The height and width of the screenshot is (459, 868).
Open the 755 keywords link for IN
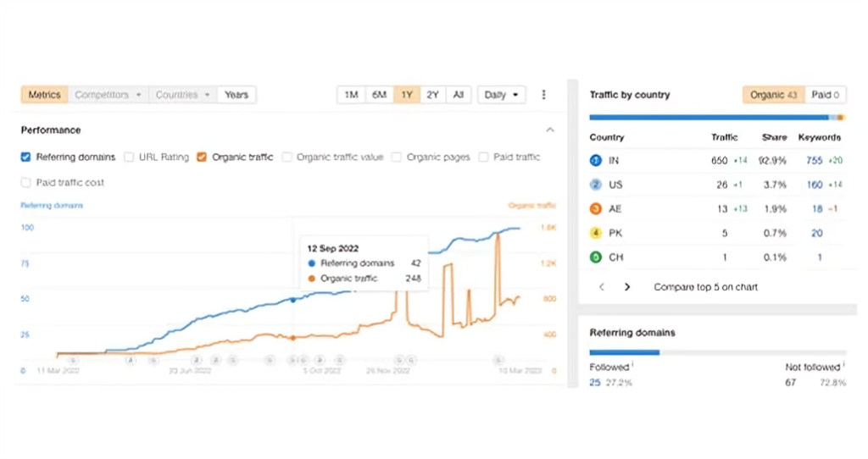[x=814, y=160]
